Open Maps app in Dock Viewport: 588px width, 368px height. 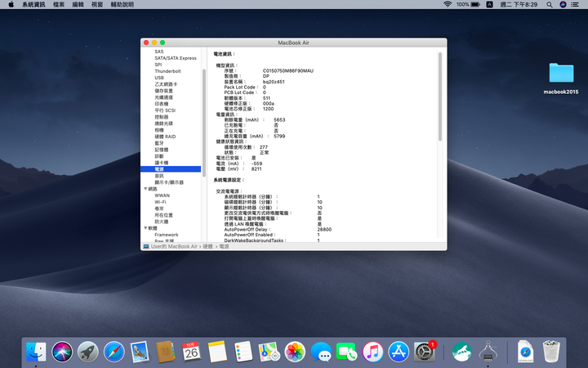click(269, 352)
